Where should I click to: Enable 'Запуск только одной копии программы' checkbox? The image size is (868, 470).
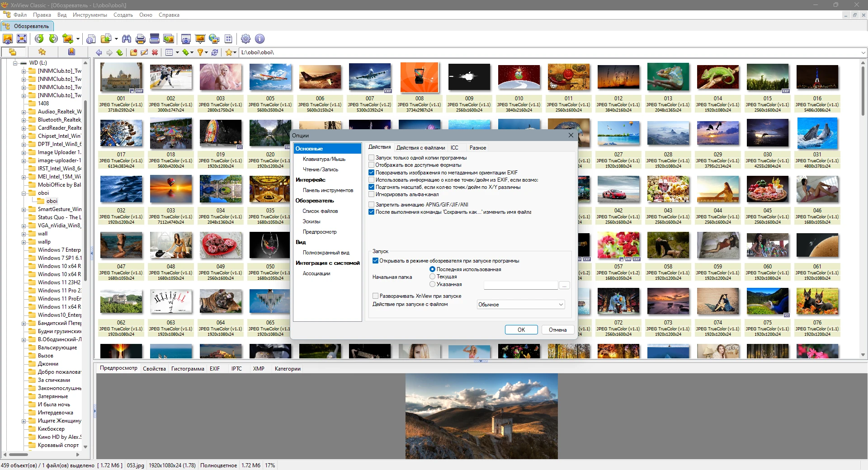click(371, 158)
